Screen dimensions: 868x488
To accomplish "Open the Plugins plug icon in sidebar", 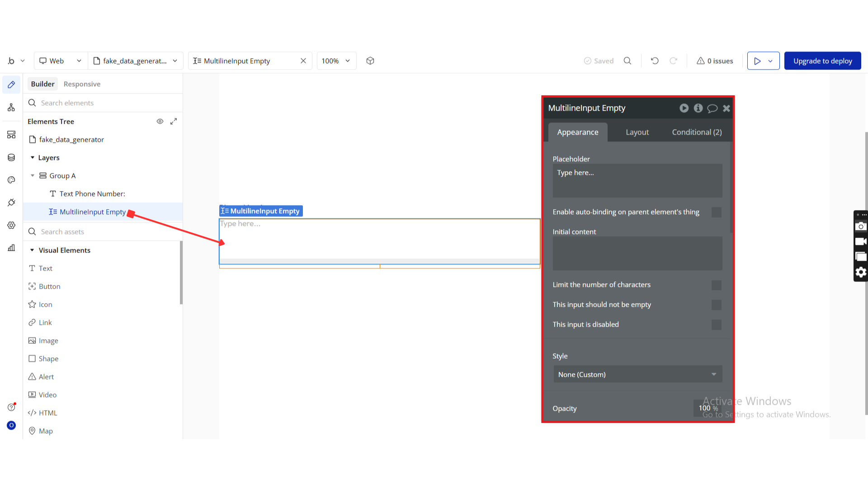I will click(x=11, y=202).
